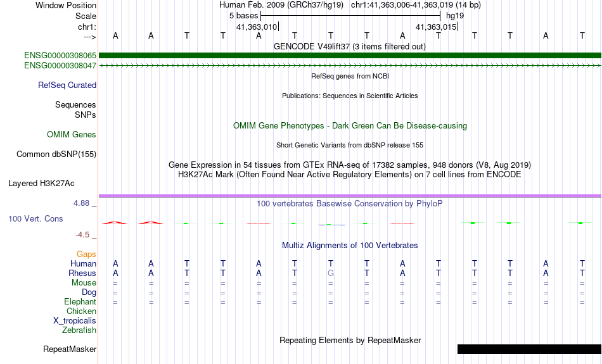This screenshot has width=602, height=364.
Task: Click the black RepeatMasker element block
Action: pos(529,349)
